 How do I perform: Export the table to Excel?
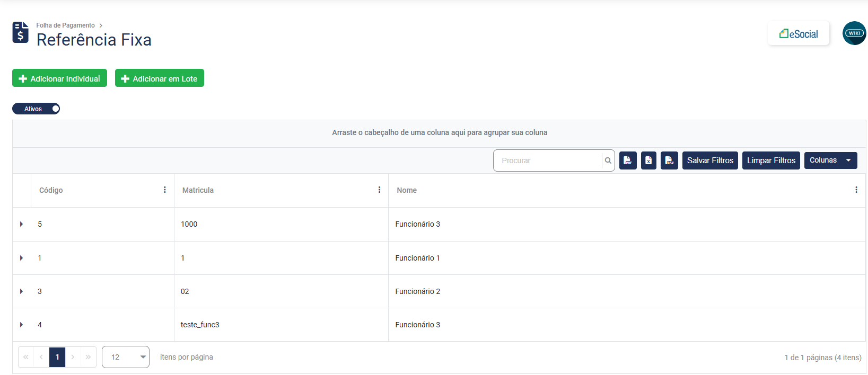click(648, 160)
